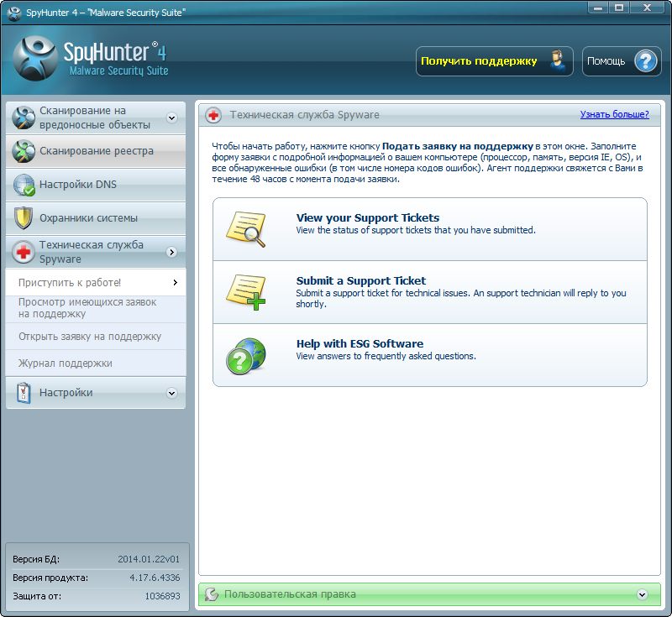Click the red cross icon in sidebar
The image size is (672, 617).
(x=24, y=252)
